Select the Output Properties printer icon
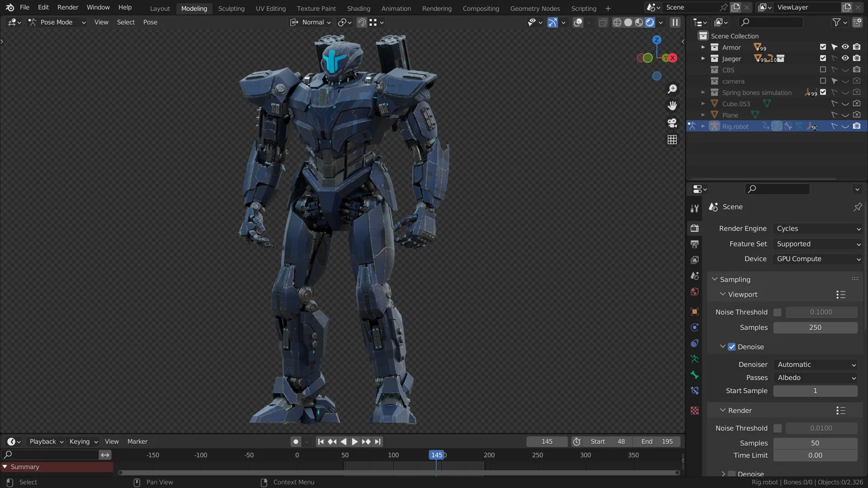This screenshot has width=868, height=488. [x=694, y=244]
